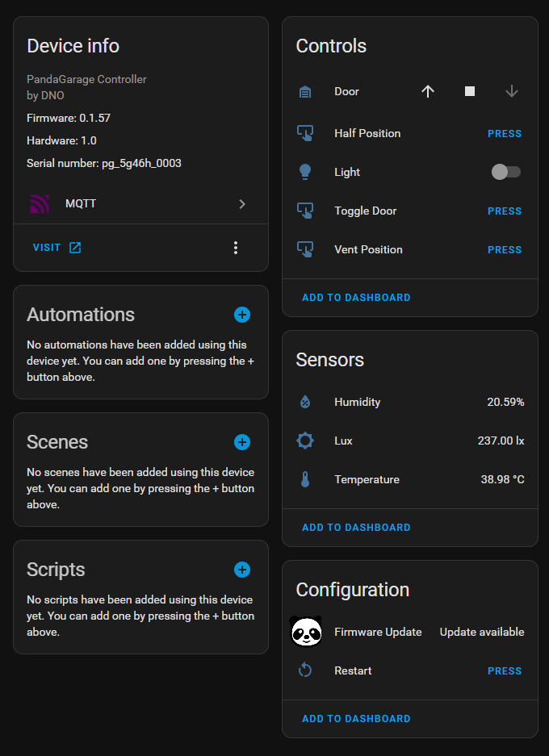Add Sensors card to dashboard
Image resolution: width=549 pixels, height=756 pixels.
point(356,528)
